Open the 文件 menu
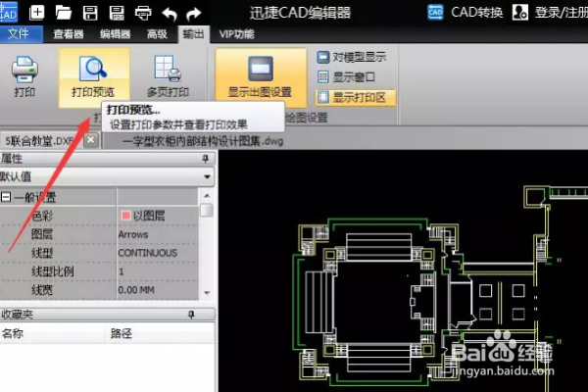 (x=19, y=33)
